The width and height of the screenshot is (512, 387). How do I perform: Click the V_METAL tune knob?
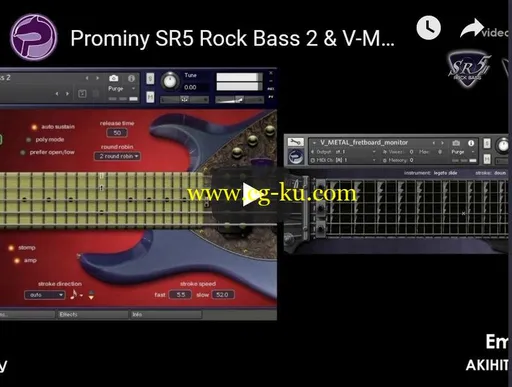point(503,145)
